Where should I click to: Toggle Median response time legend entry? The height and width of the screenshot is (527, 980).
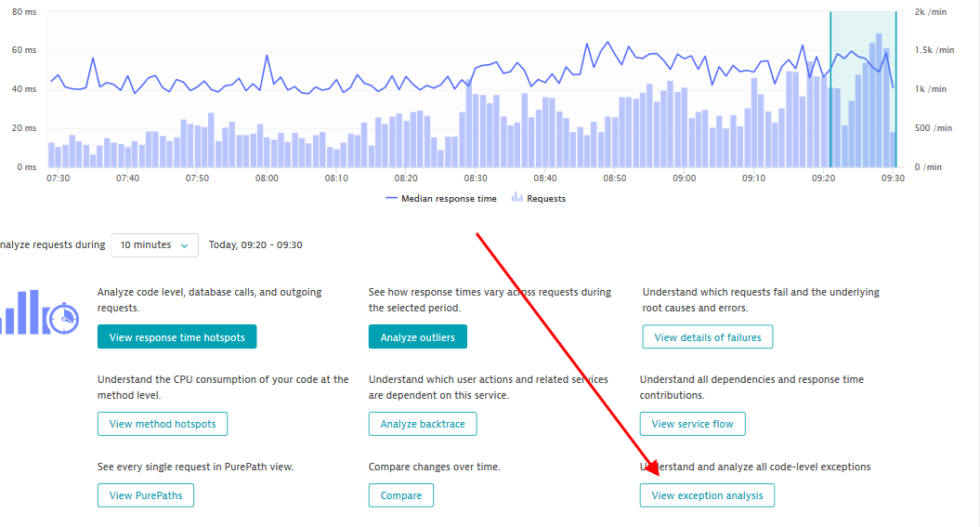coord(449,199)
